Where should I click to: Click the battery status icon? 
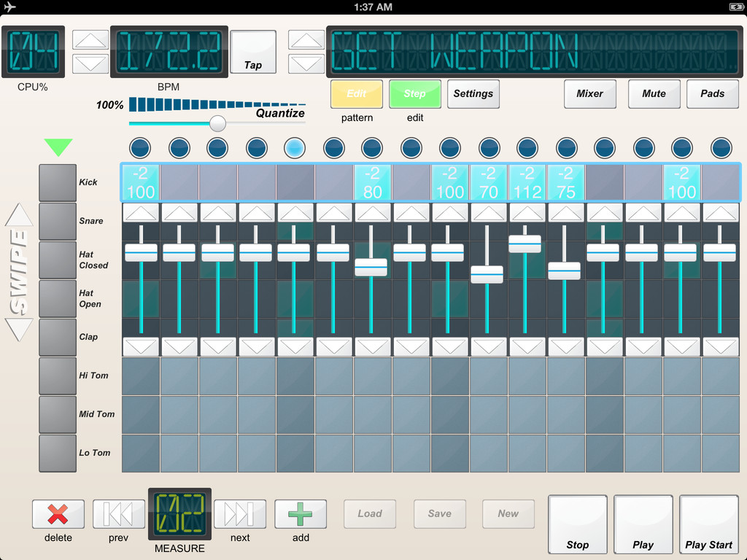coord(736,7)
